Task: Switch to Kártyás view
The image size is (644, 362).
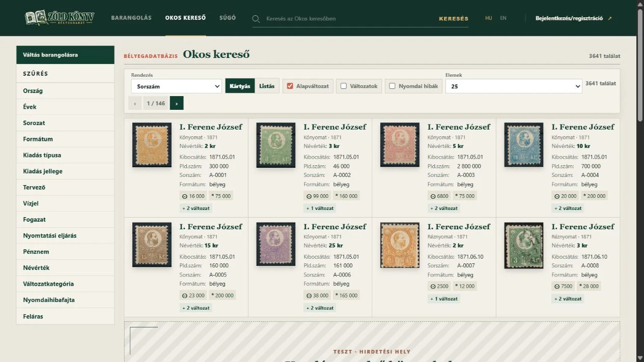Action: pyautogui.click(x=240, y=86)
